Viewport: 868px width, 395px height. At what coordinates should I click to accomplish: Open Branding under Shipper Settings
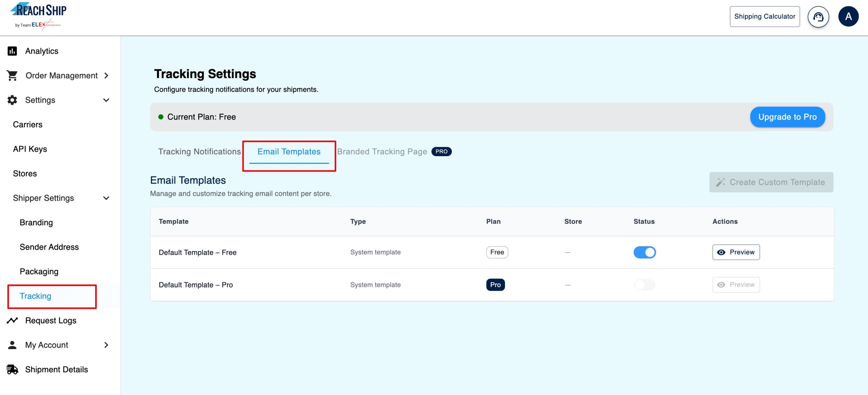36,223
